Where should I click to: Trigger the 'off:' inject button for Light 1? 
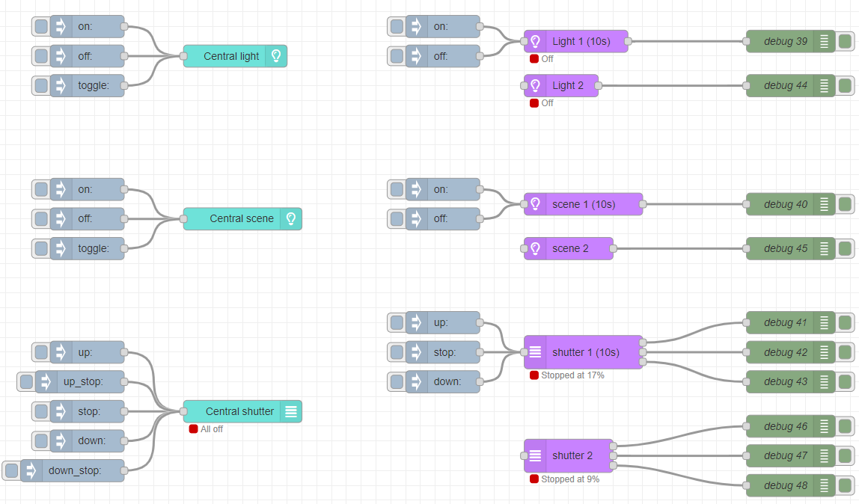(397, 56)
